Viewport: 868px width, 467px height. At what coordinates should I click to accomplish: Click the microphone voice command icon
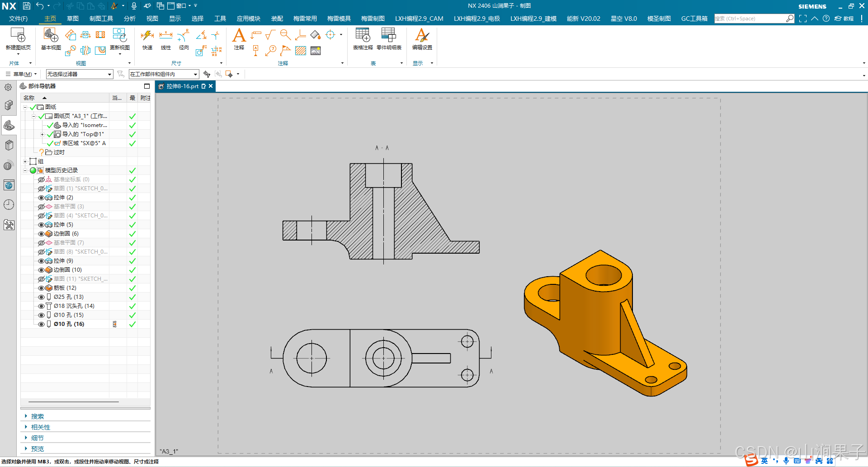[134, 6]
